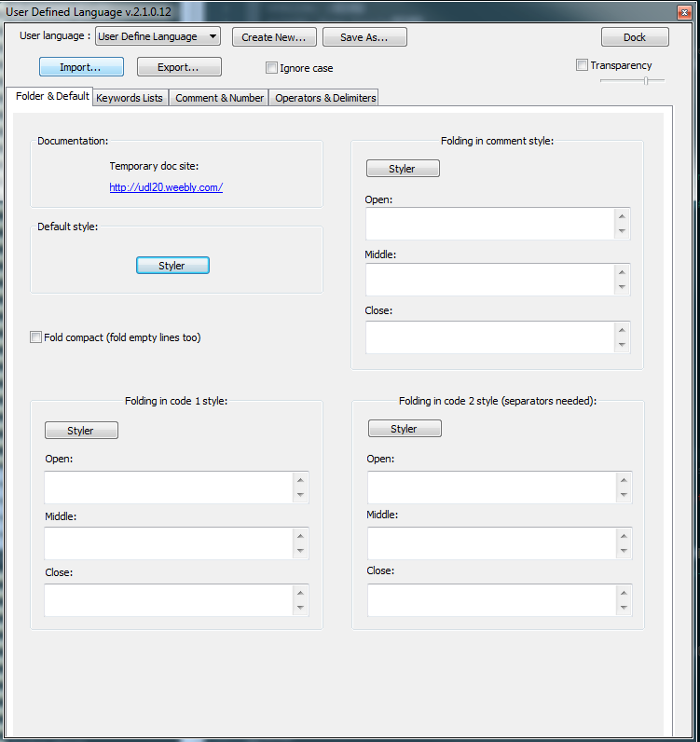
Task: Click down arrow of code 2 Middle field
Action: (624, 550)
